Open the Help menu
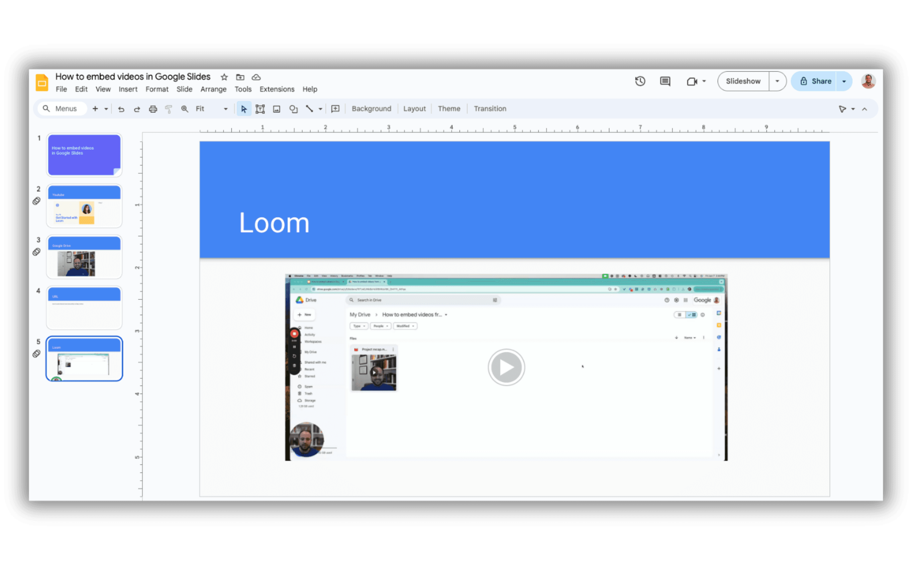 click(x=310, y=89)
